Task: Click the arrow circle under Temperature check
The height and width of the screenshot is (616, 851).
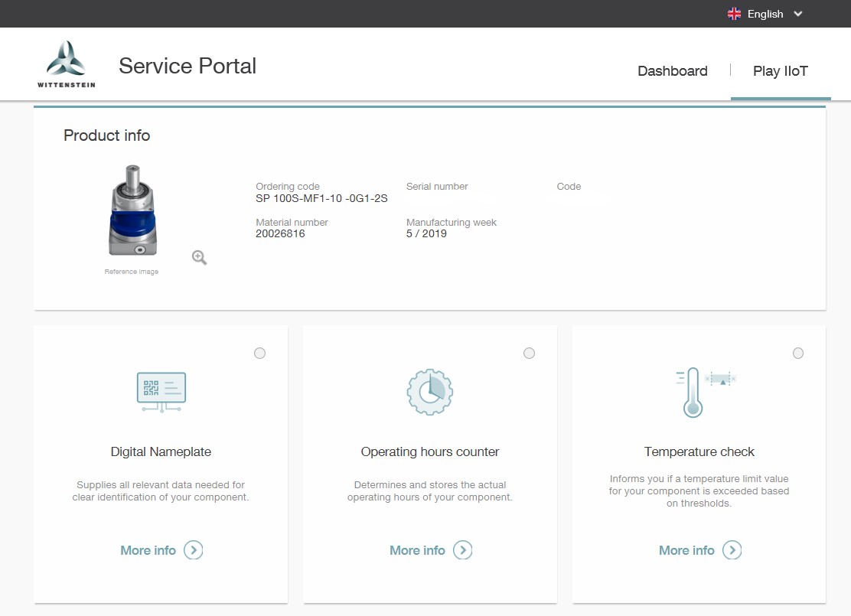Action: point(732,550)
